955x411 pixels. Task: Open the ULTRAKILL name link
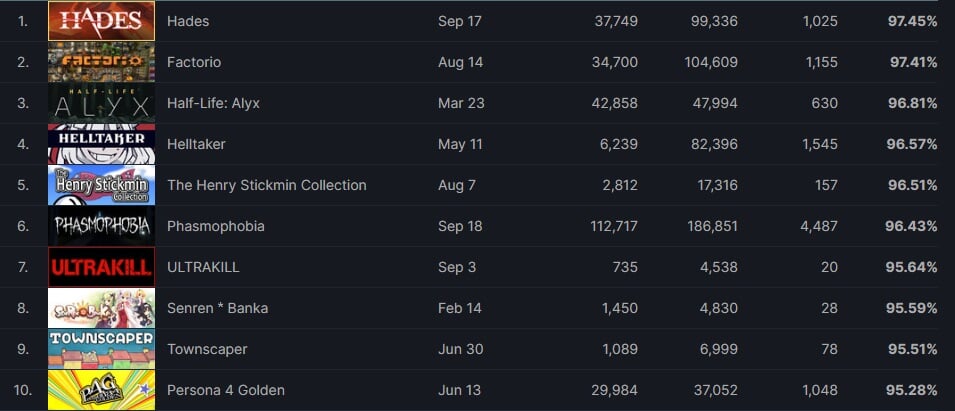coord(203,267)
